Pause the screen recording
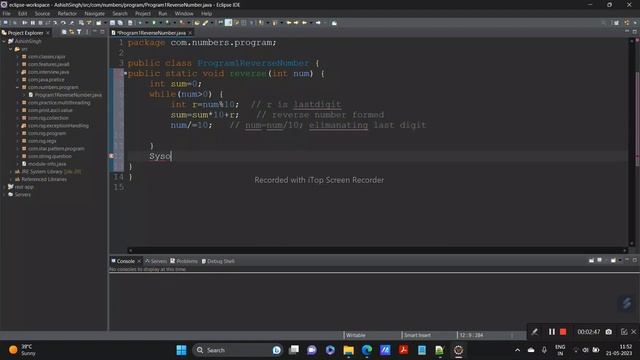The height and width of the screenshot is (360, 640). (551, 332)
